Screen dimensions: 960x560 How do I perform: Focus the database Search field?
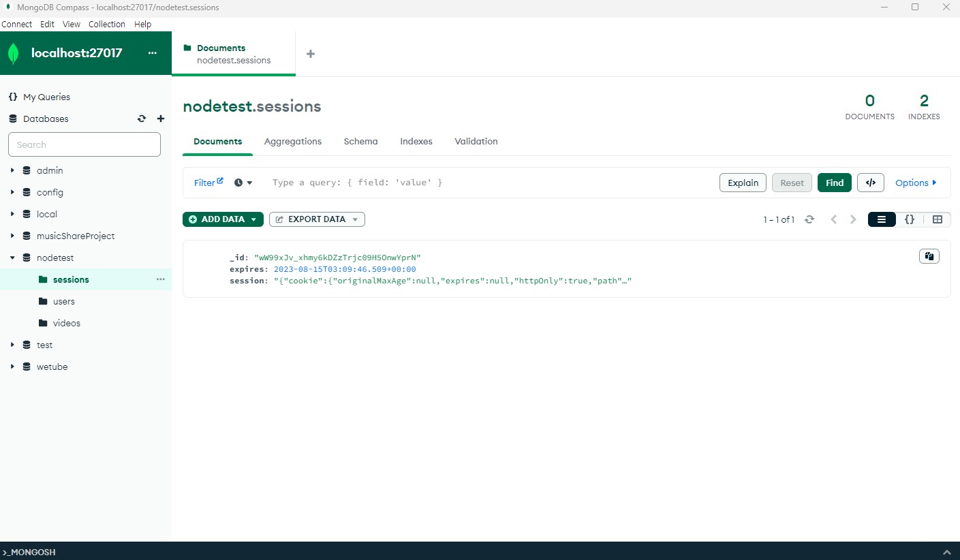84,144
